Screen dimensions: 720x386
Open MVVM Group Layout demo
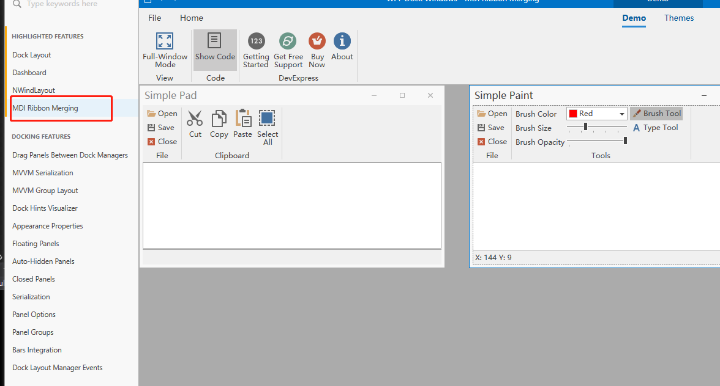click(x=45, y=190)
